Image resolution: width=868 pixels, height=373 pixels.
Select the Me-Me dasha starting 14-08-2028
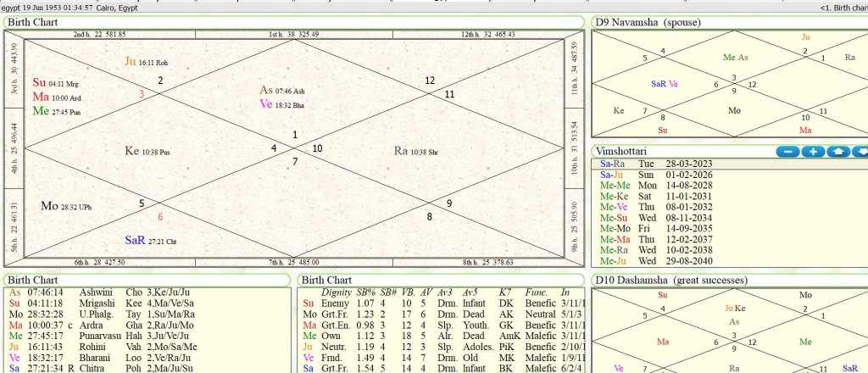tap(653, 185)
